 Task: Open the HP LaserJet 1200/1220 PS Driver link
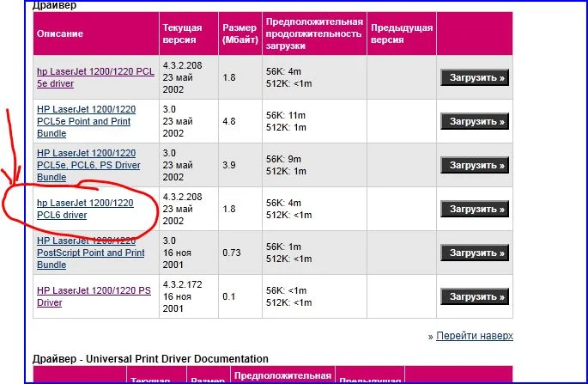pos(94,296)
